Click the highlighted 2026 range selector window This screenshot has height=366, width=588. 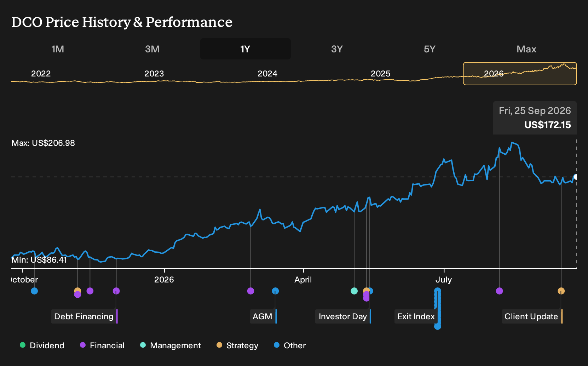coord(520,74)
